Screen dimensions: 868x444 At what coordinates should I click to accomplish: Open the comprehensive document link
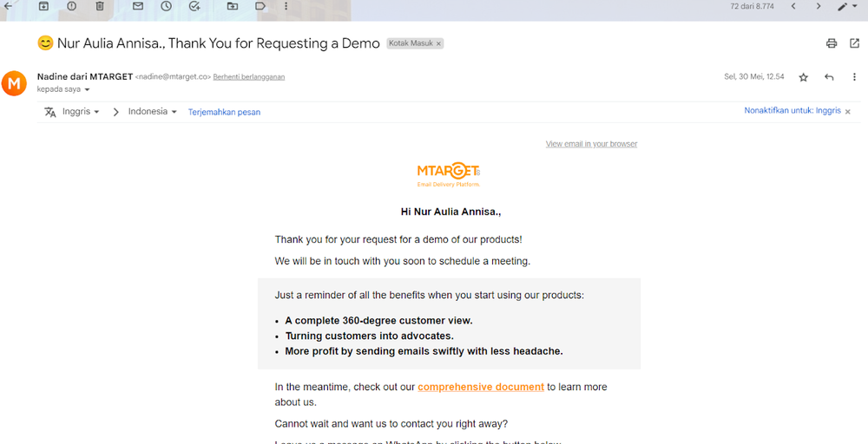click(481, 387)
